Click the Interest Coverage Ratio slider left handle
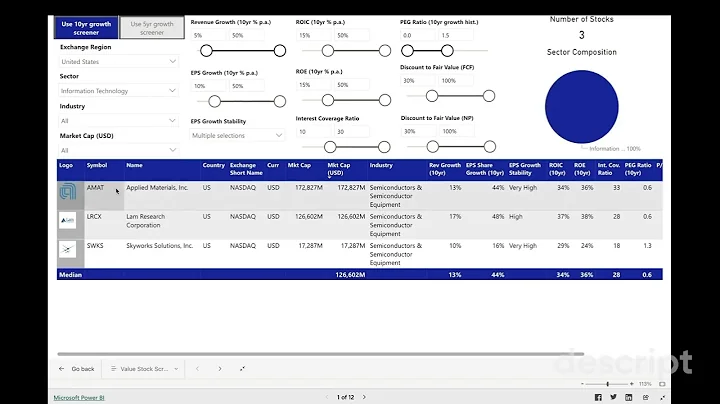Viewport: 720px width, 404px height. click(330, 147)
